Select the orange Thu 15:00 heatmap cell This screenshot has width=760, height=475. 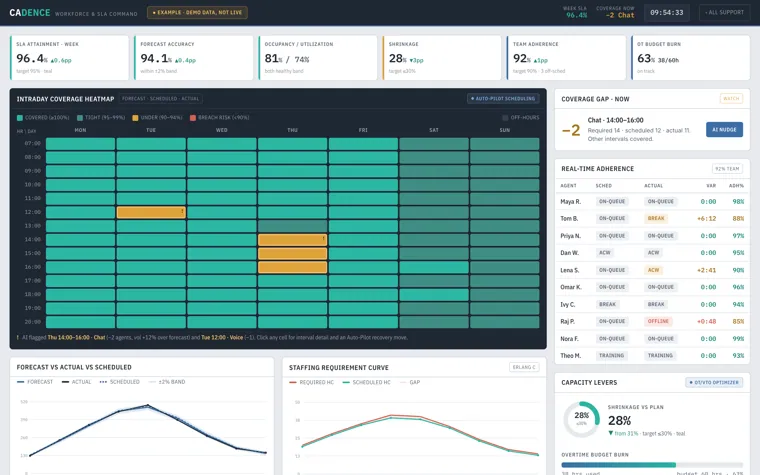tap(292, 253)
